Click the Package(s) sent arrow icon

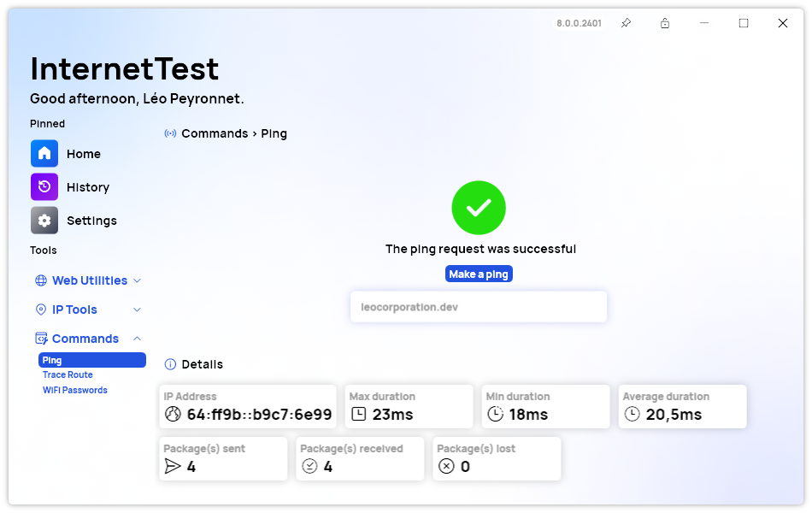173,466
